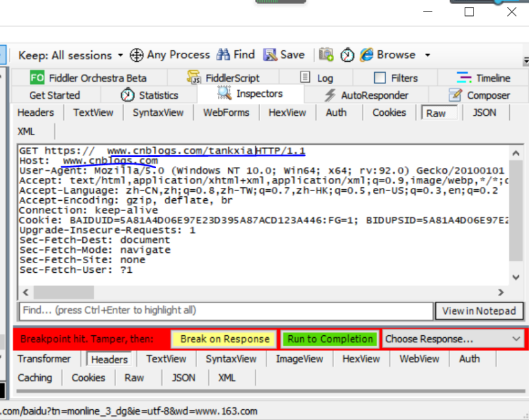Open the request Auth inspector

pos(336,112)
